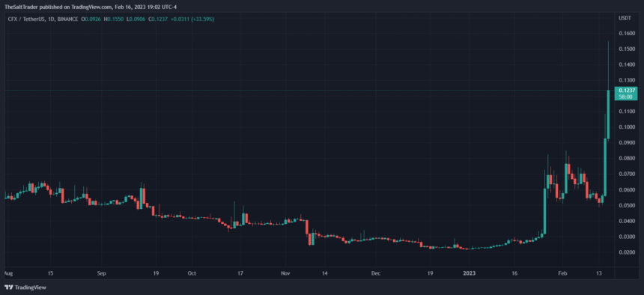Screen dimensions: 644x295
Task: Click the USDT currency label
Action: click(625, 18)
